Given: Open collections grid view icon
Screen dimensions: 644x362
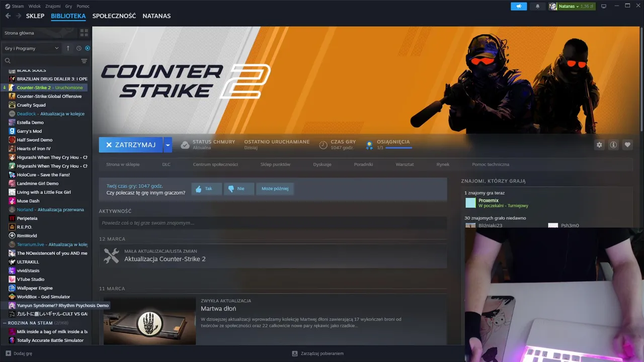Looking at the screenshot, I should coord(84,33).
